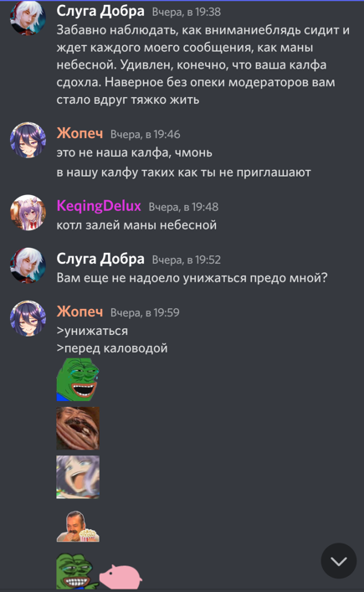Open Слуга Добра avatar at 19:52 message
The width and height of the screenshot is (364, 592).
click(28, 265)
